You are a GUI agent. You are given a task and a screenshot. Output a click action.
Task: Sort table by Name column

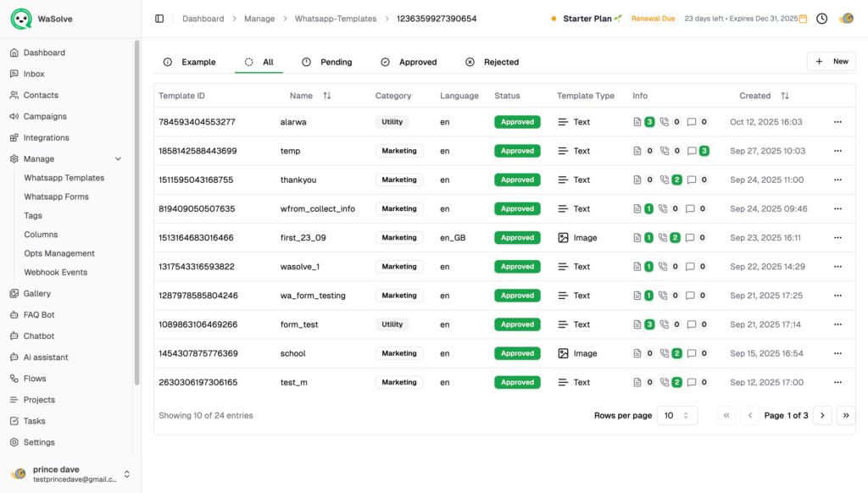click(326, 96)
